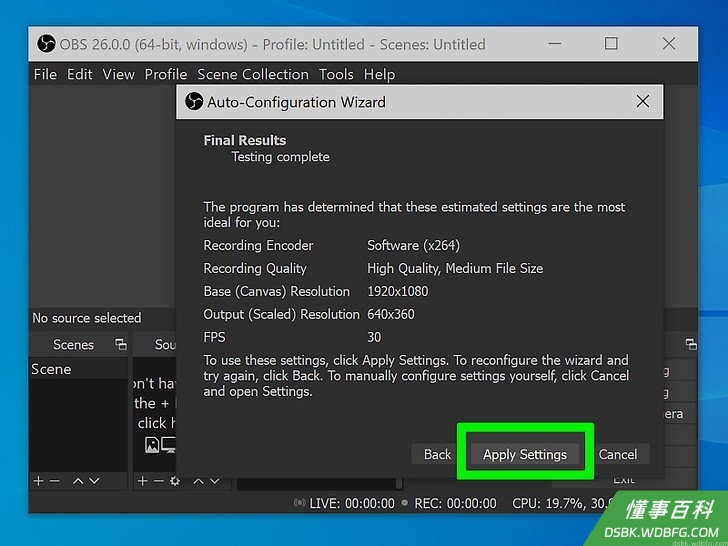Click the live broadcast status icon

300,503
